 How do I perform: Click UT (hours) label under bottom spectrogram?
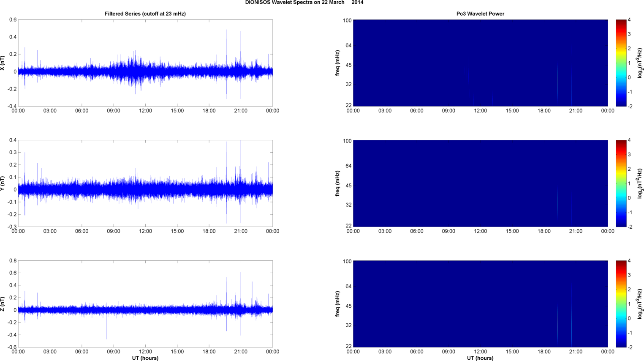480,358
